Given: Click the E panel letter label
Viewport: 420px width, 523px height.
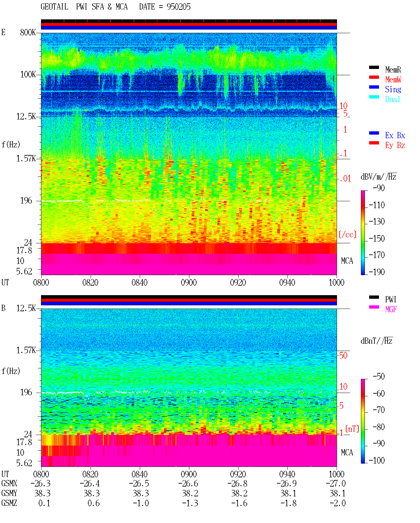Looking at the screenshot, I should tap(3, 33).
